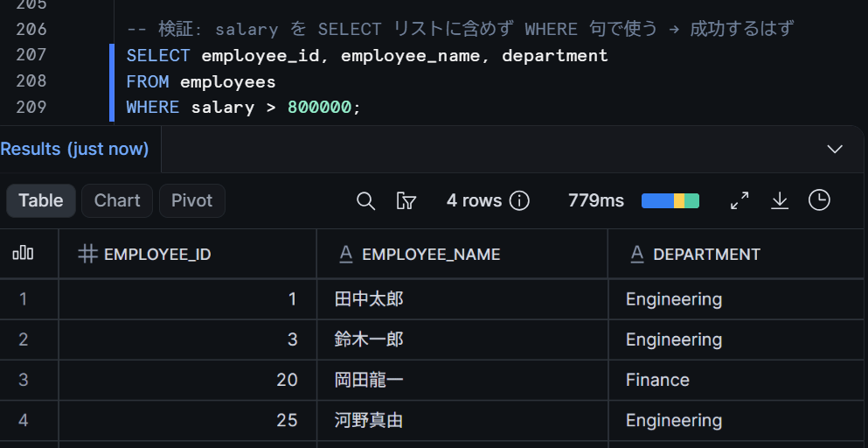The image size is (868, 448).
Task: Click the 779ms execution time label
Action: click(596, 200)
